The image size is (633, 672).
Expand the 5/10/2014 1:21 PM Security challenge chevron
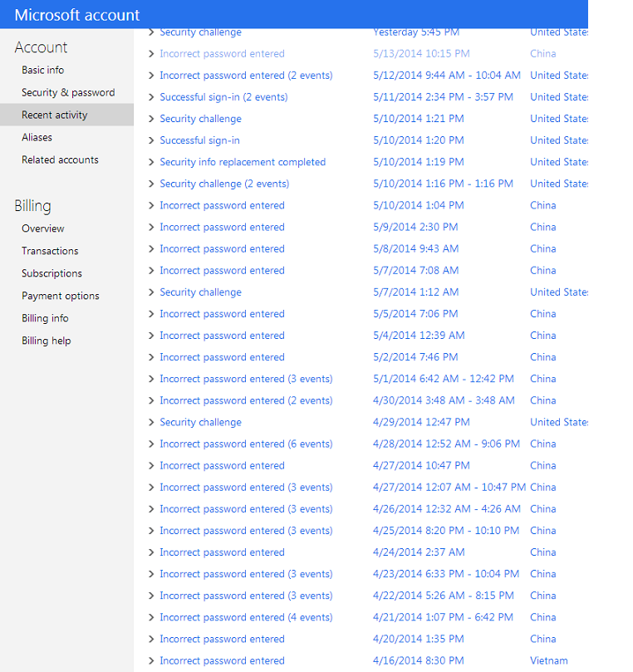click(x=151, y=119)
